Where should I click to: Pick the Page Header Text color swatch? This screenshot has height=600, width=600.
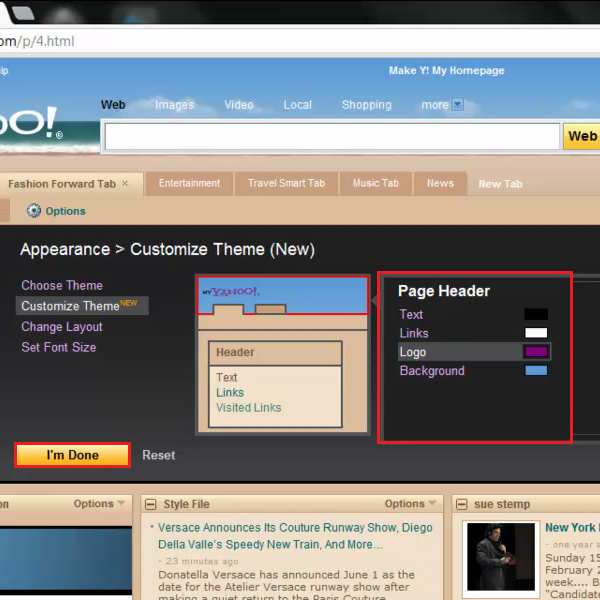(536, 314)
